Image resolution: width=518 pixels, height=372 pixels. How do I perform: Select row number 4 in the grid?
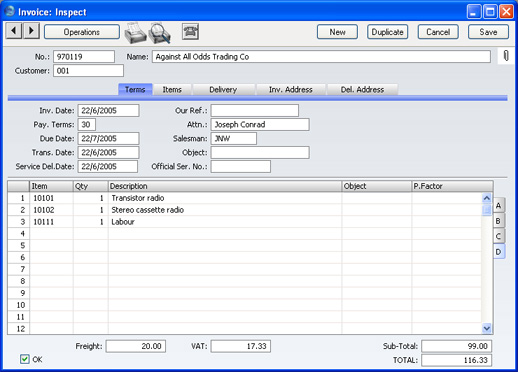point(19,234)
